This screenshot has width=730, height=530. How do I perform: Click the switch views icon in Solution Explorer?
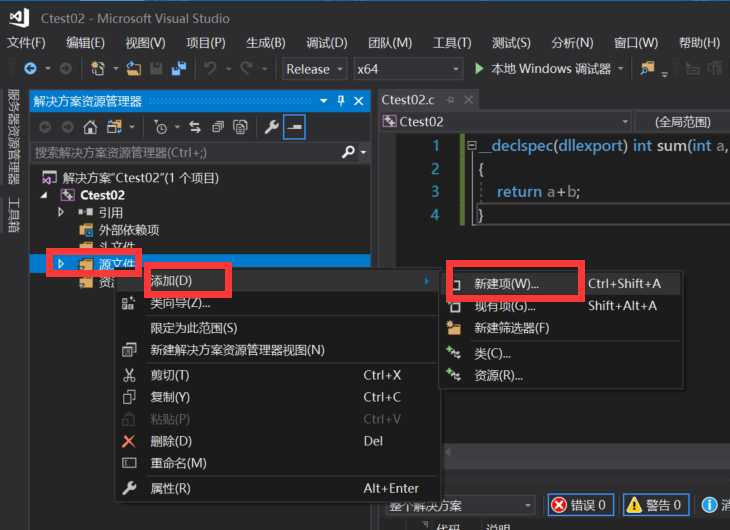coord(114,127)
